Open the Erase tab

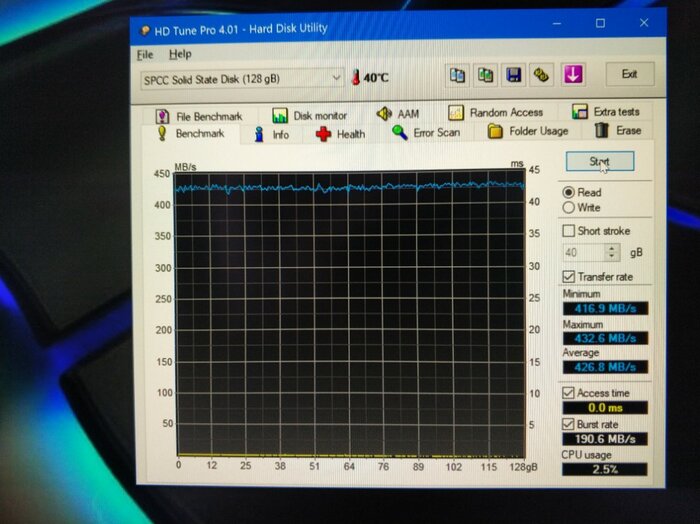[618, 130]
